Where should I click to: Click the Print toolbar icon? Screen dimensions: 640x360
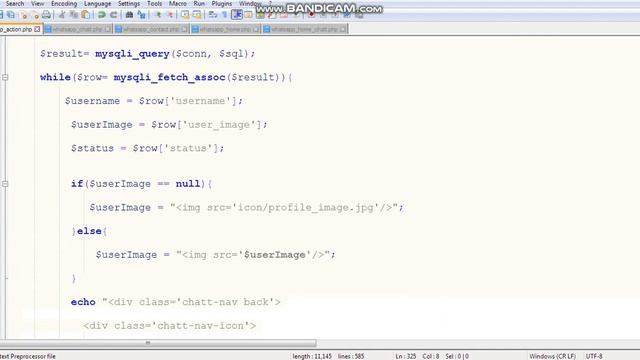[47, 15]
